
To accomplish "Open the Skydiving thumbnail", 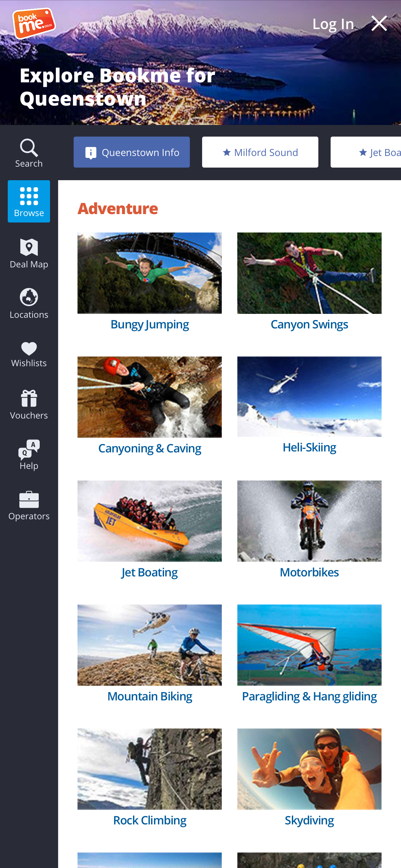I will pyautogui.click(x=309, y=769).
